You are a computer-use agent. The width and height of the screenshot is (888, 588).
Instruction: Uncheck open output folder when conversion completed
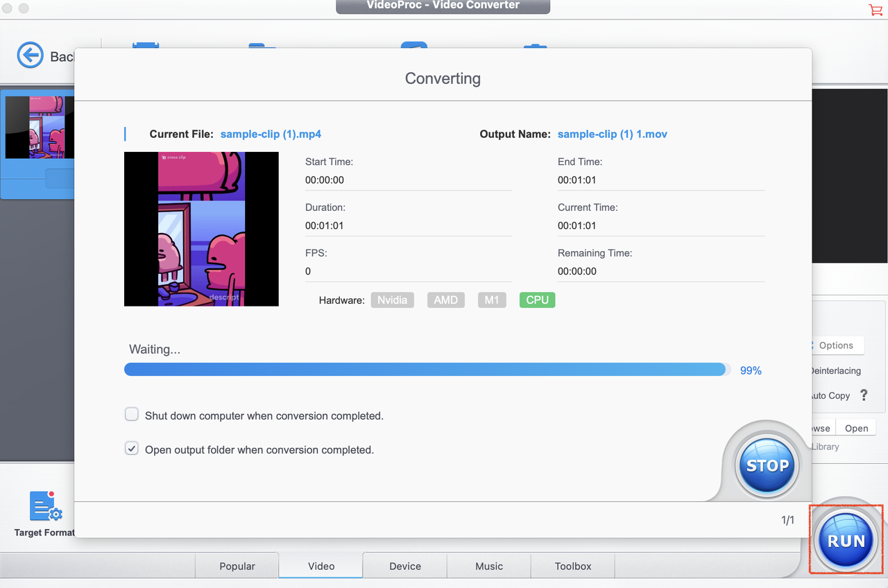(x=131, y=448)
